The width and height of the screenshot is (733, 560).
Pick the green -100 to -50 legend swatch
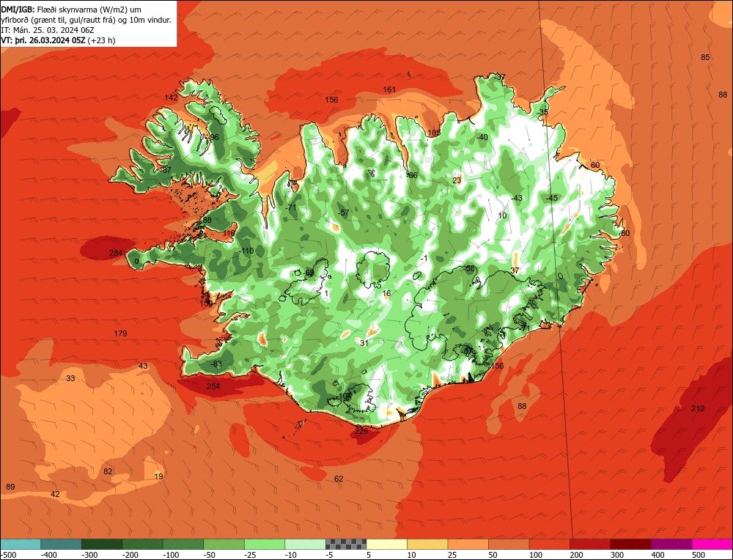click(x=183, y=544)
